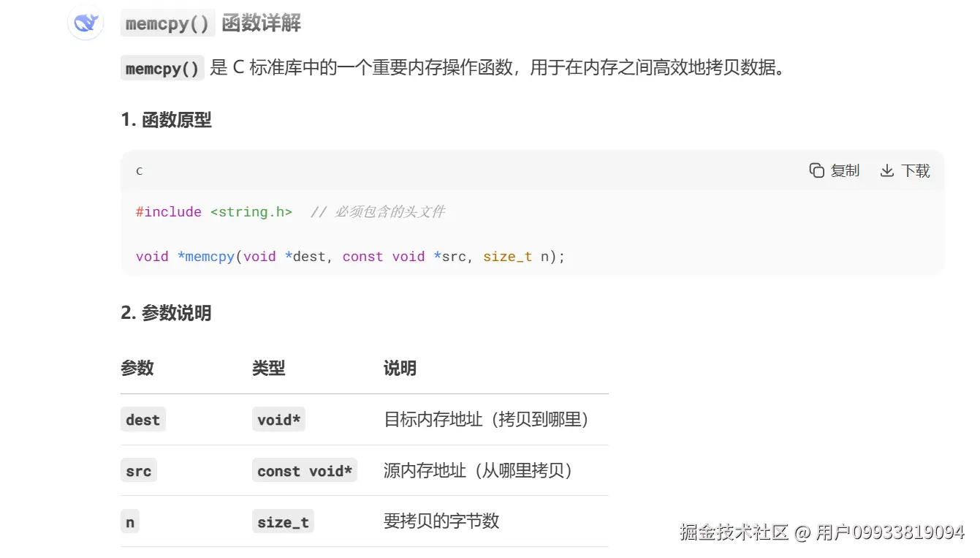Click the copy icon in code block header
The width and height of the screenshot is (980, 558).
click(x=816, y=170)
